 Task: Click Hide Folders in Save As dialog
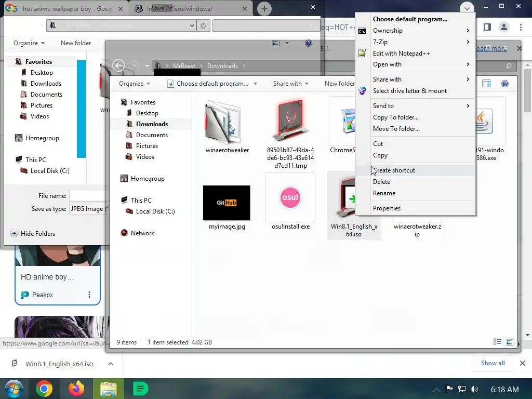33,233
